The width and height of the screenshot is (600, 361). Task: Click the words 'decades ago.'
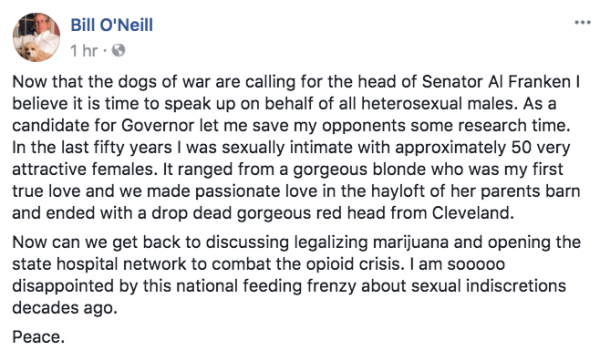tap(65, 308)
